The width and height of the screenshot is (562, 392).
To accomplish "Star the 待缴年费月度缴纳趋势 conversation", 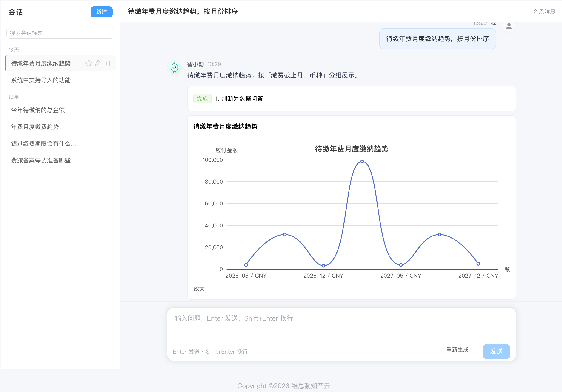I will point(89,63).
